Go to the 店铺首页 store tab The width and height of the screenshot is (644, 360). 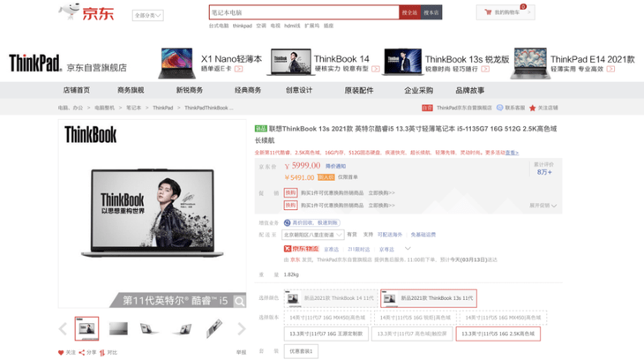(77, 90)
